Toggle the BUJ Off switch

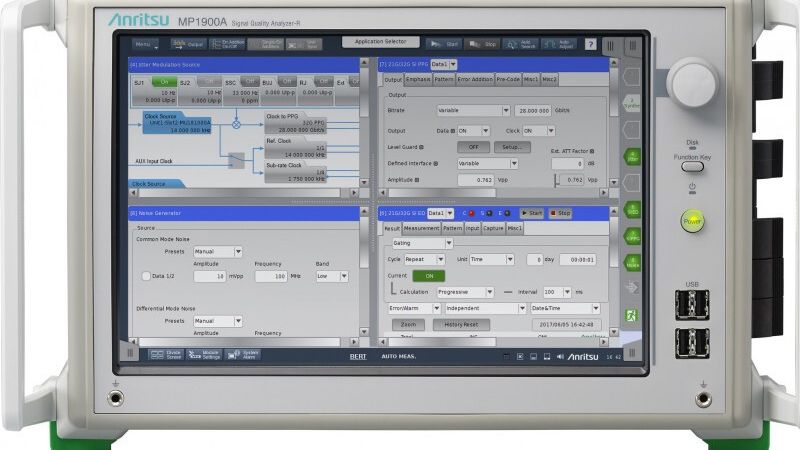point(287,82)
